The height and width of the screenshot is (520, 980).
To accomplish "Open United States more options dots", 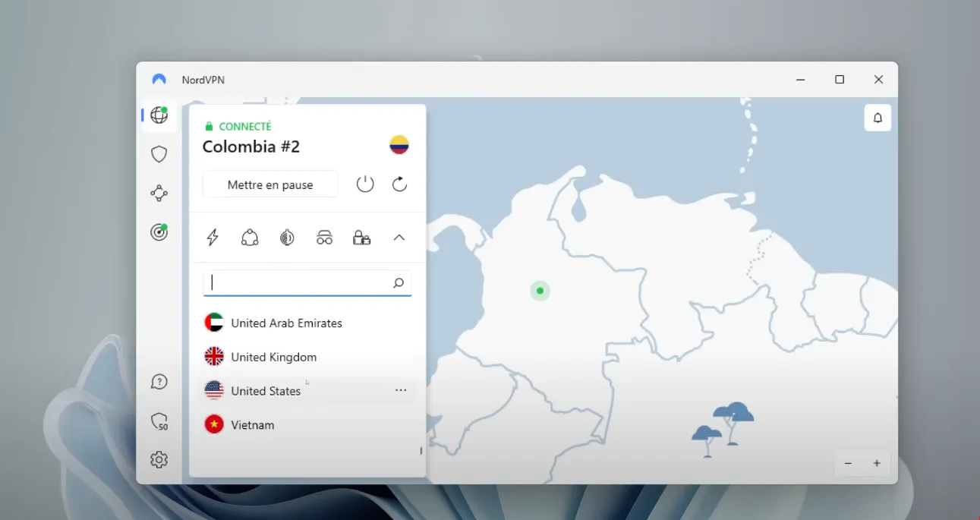I will (401, 390).
